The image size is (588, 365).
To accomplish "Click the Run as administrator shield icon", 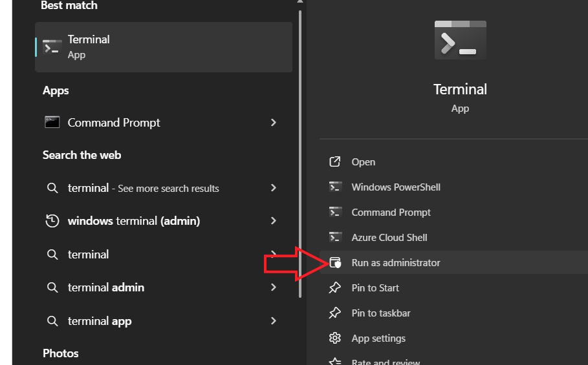I will click(335, 262).
